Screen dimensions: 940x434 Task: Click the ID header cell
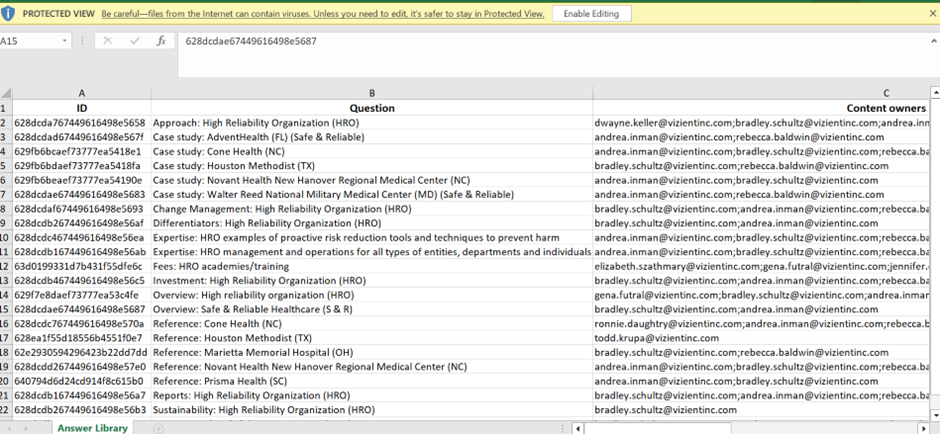82,108
